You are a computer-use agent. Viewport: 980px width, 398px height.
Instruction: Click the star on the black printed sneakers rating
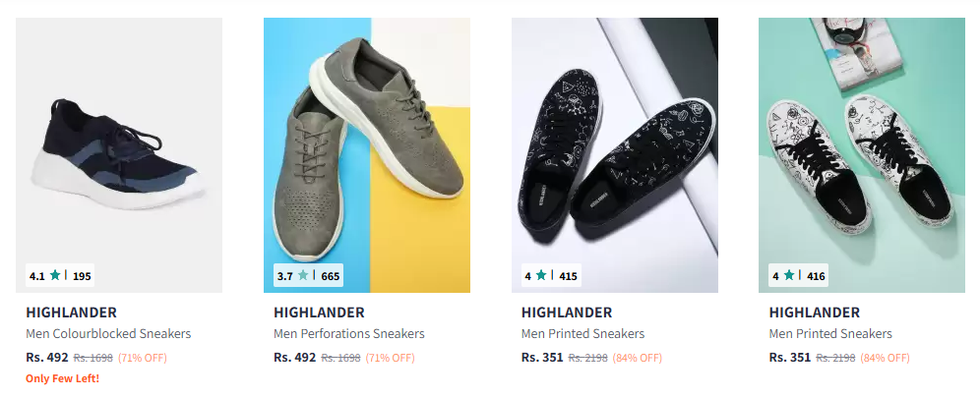[x=540, y=274]
